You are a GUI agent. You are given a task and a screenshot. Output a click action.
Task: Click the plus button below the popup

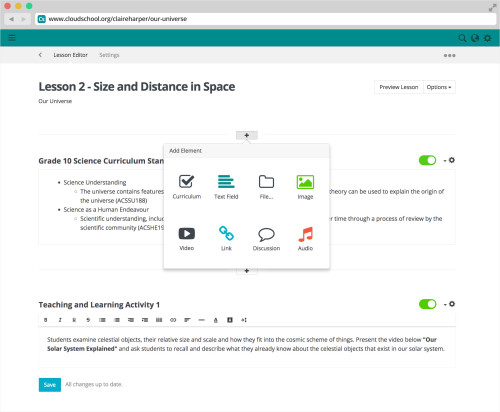247,271
